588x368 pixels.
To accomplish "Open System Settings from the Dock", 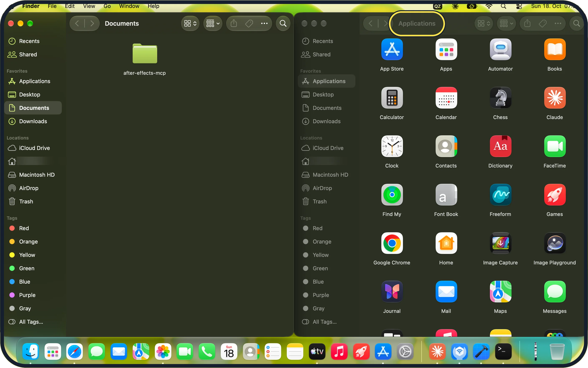I will tap(405, 352).
